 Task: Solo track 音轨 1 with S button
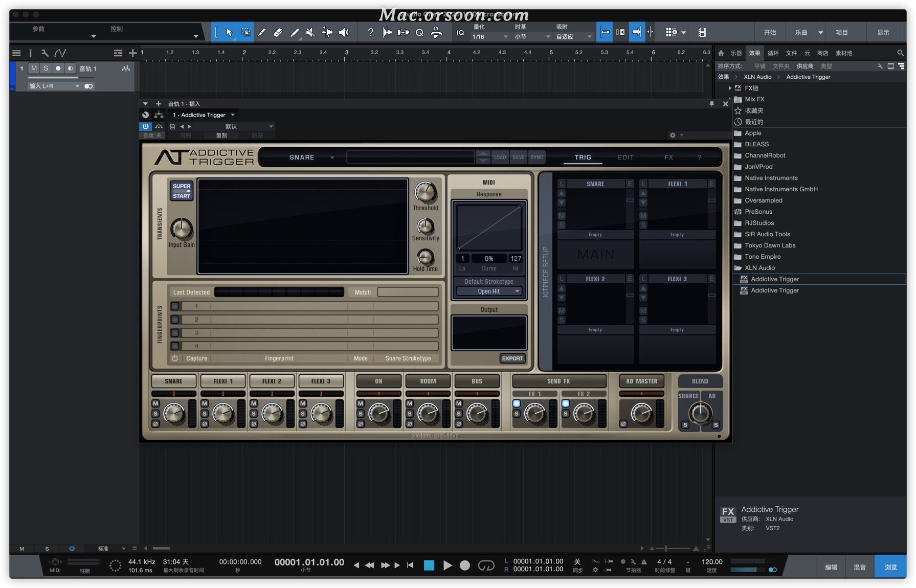click(x=46, y=69)
